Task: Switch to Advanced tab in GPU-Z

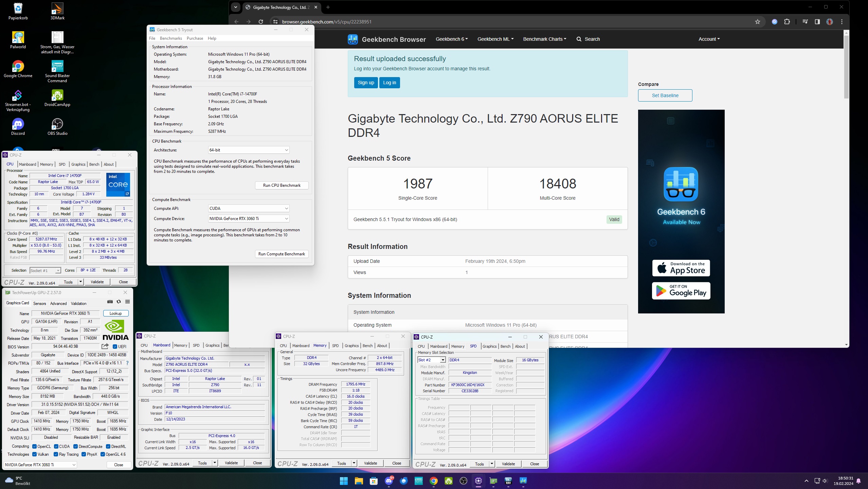Action: (58, 304)
